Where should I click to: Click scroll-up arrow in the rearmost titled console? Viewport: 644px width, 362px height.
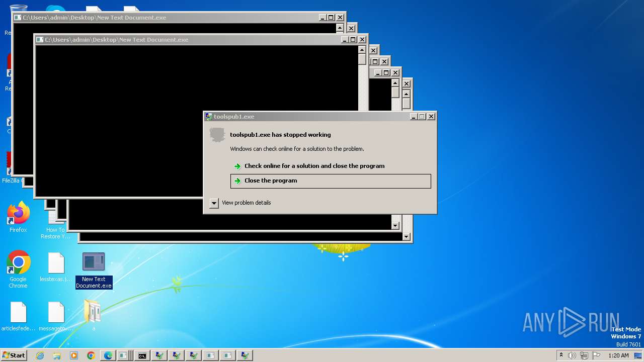click(340, 28)
